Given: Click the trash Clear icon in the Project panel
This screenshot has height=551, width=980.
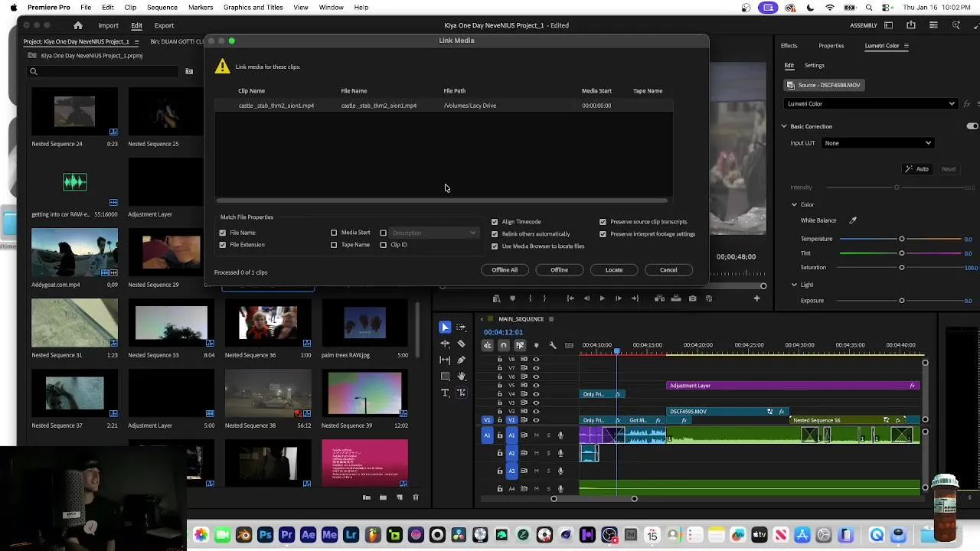Looking at the screenshot, I should (416, 497).
